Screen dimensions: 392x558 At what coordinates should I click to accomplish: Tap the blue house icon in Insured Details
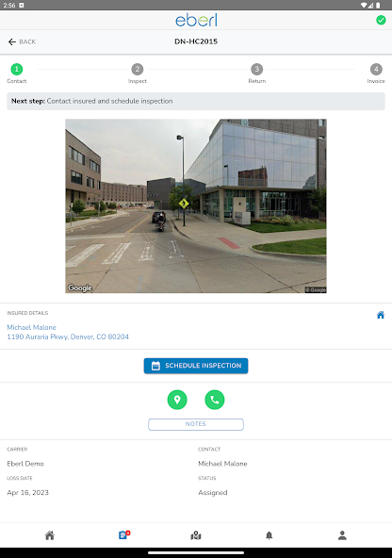pyautogui.click(x=381, y=315)
